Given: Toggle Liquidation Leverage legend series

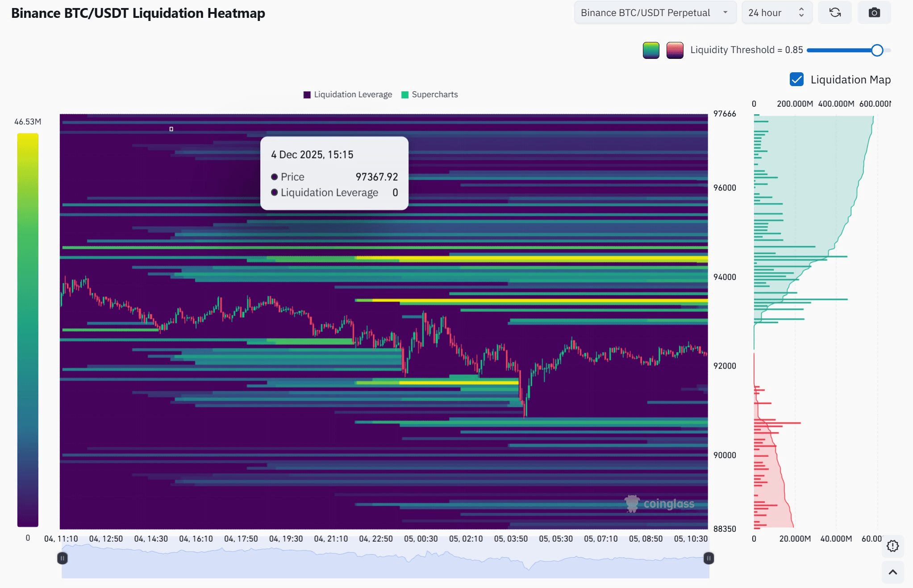Looking at the screenshot, I should 348,95.
